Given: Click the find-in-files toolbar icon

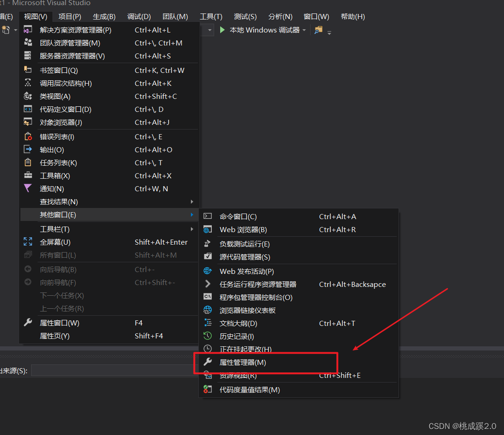Looking at the screenshot, I should point(318,30).
